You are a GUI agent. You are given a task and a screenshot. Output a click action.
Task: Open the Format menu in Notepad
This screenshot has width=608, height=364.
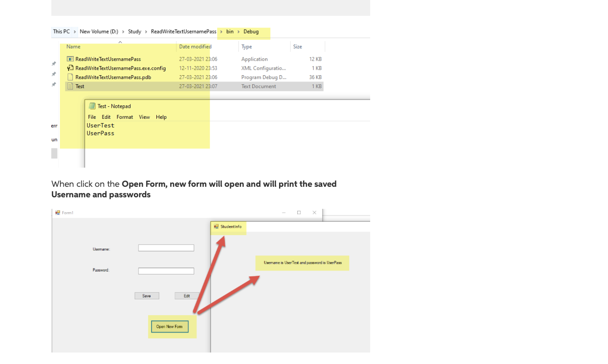pos(125,117)
